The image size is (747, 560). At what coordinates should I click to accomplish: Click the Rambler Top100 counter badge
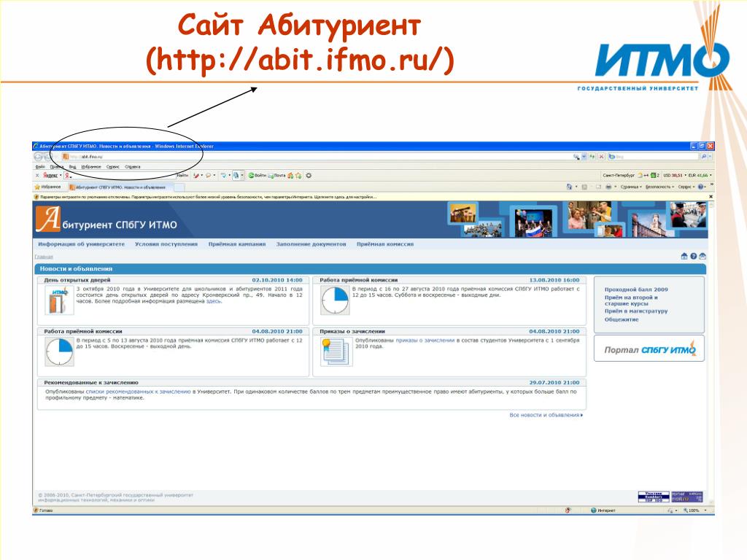tap(653, 497)
